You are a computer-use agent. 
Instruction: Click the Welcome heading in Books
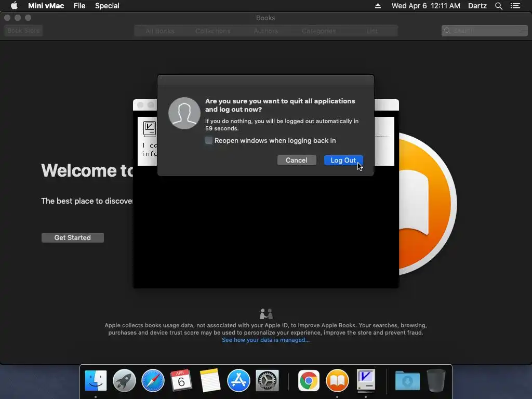click(87, 170)
